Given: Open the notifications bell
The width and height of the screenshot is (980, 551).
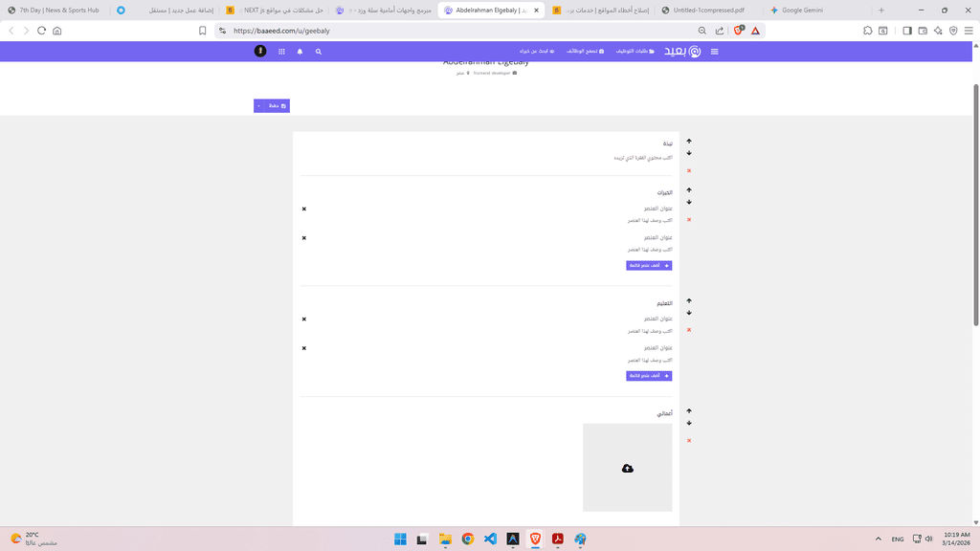Looking at the screenshot, I should (300, 52).
